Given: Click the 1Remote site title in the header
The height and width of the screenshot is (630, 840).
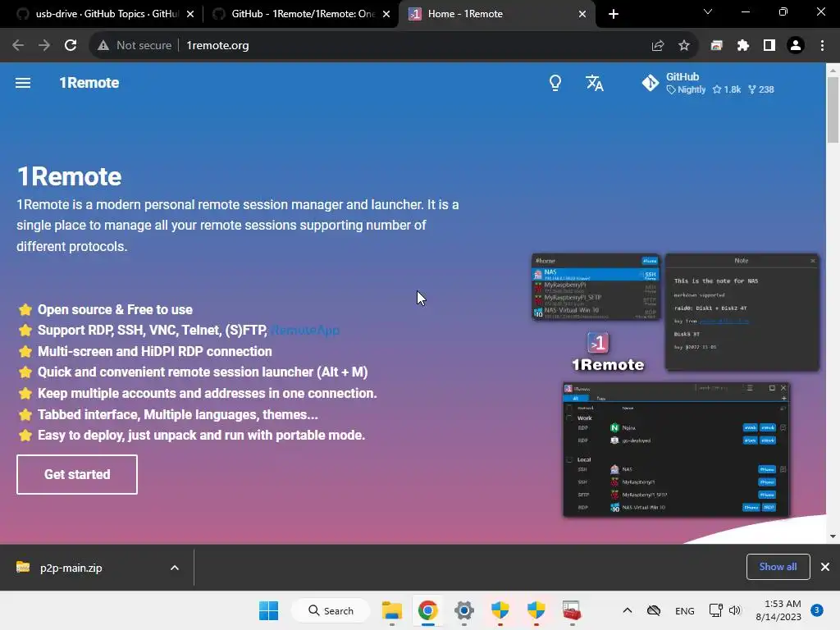Looking at the screenshot, I should (x=89, y=83).
